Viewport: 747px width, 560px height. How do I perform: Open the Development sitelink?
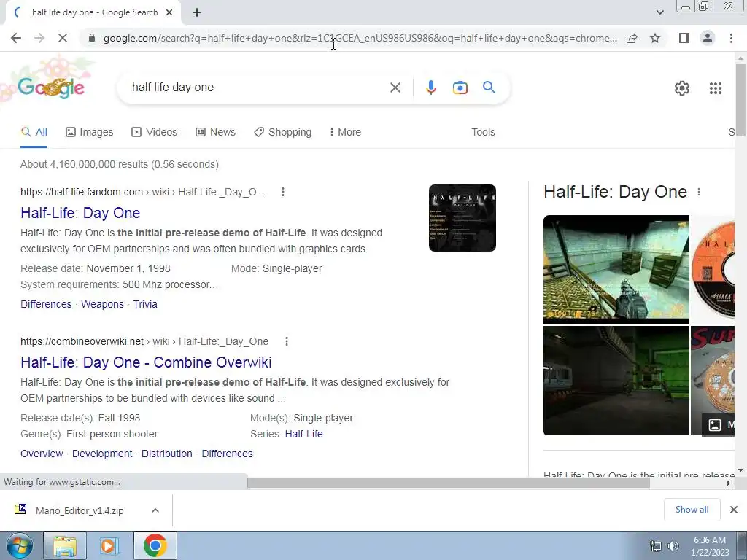tap(102, 454)
